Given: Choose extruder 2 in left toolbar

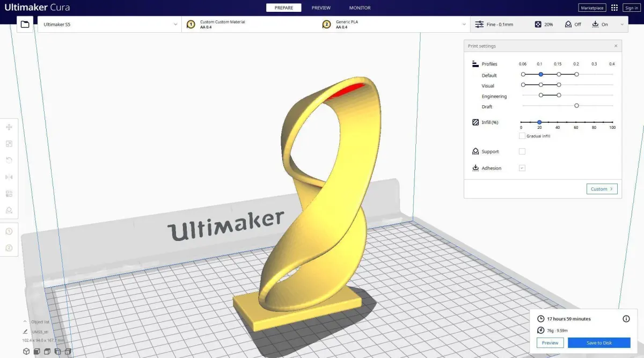Looking at the screenshot, I should coord(9,248).
